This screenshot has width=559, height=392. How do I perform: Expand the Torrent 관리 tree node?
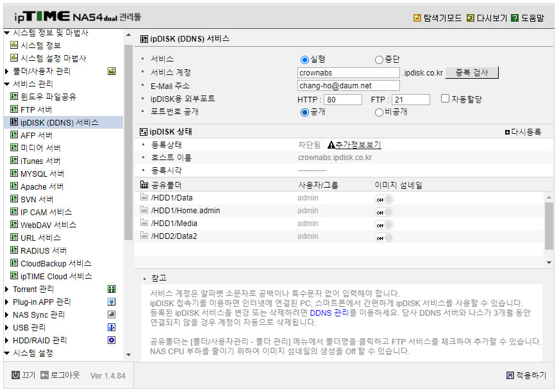tap(7, 289)
